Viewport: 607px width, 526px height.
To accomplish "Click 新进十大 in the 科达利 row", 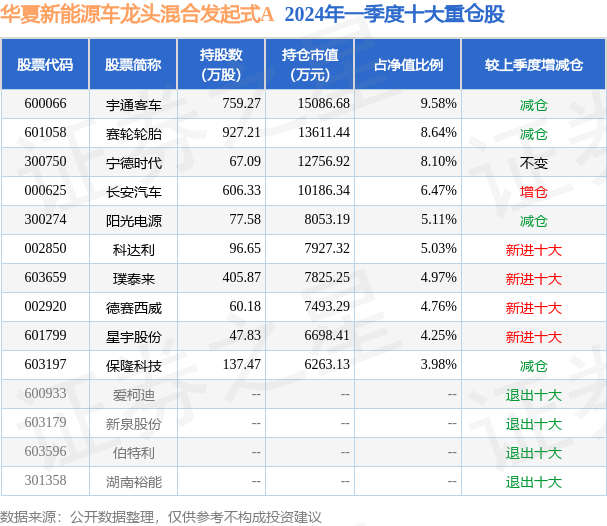I will pyautogui.click(x=533, y=250).
